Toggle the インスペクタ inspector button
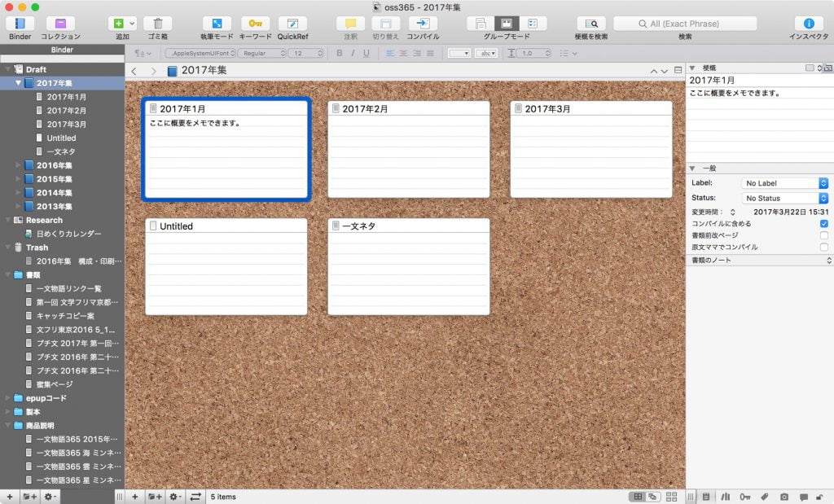 (x=809, y=24)
